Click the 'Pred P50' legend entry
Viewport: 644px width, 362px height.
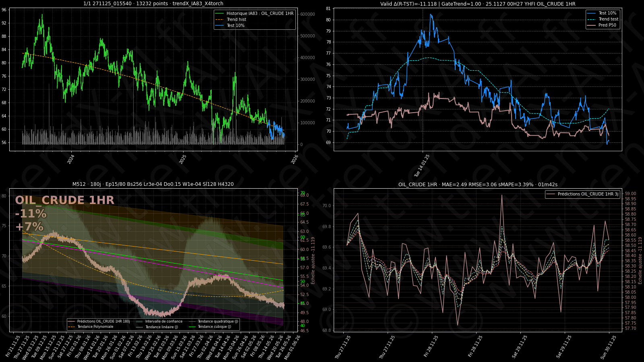coord(607,25)
